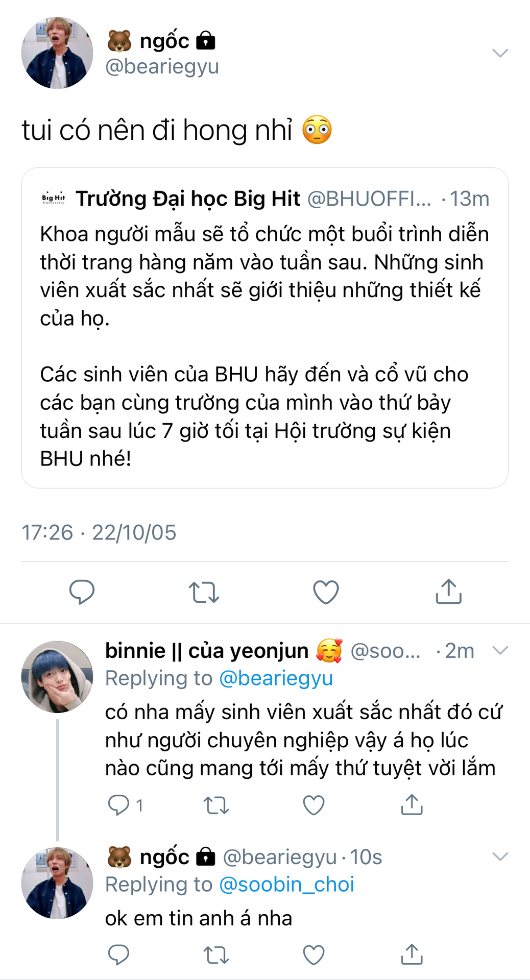This screenshot has height=980, width=530.
Task: Retweet binnie's reply about sinh viên xuất sắc
Action: click(216, 805)
